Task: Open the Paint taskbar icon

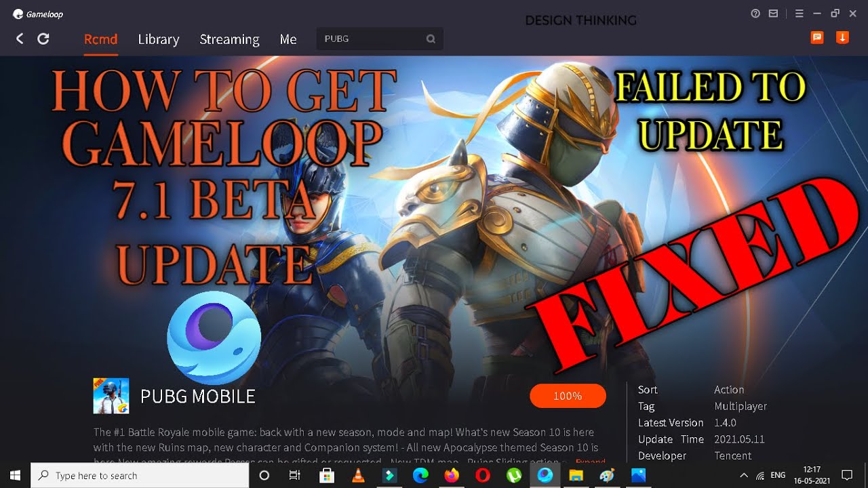Action: pos(607,475)
